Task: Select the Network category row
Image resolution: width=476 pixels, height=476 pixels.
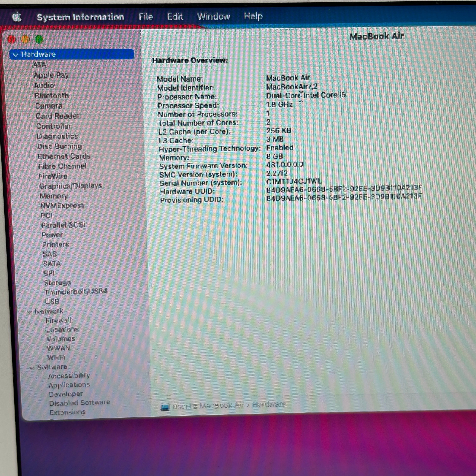Action: coord(49,311)
